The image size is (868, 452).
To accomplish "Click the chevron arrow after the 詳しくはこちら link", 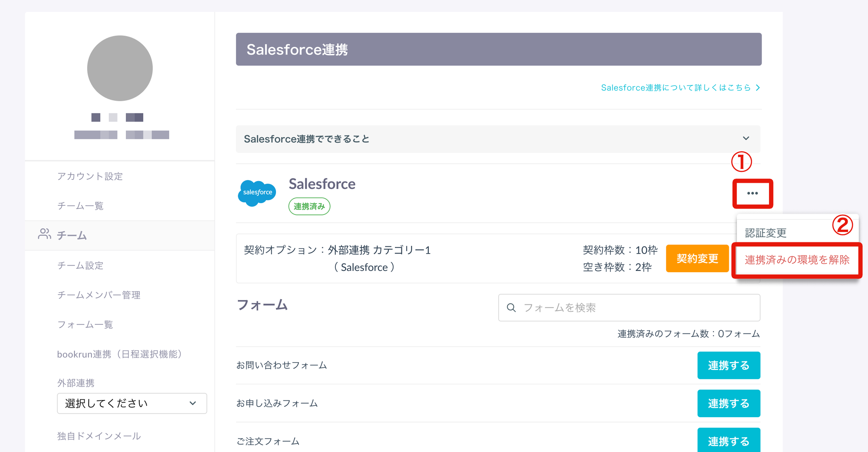I will (x=758, y=88).
